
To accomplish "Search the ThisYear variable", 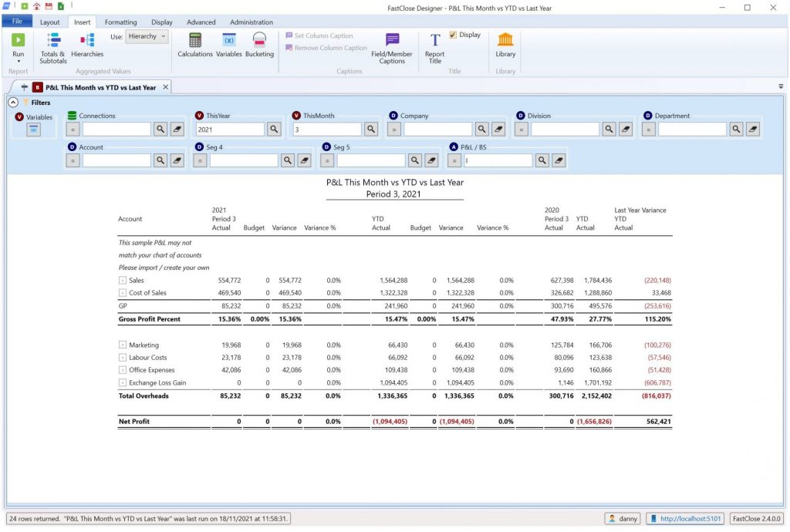I will coord(274,130).
